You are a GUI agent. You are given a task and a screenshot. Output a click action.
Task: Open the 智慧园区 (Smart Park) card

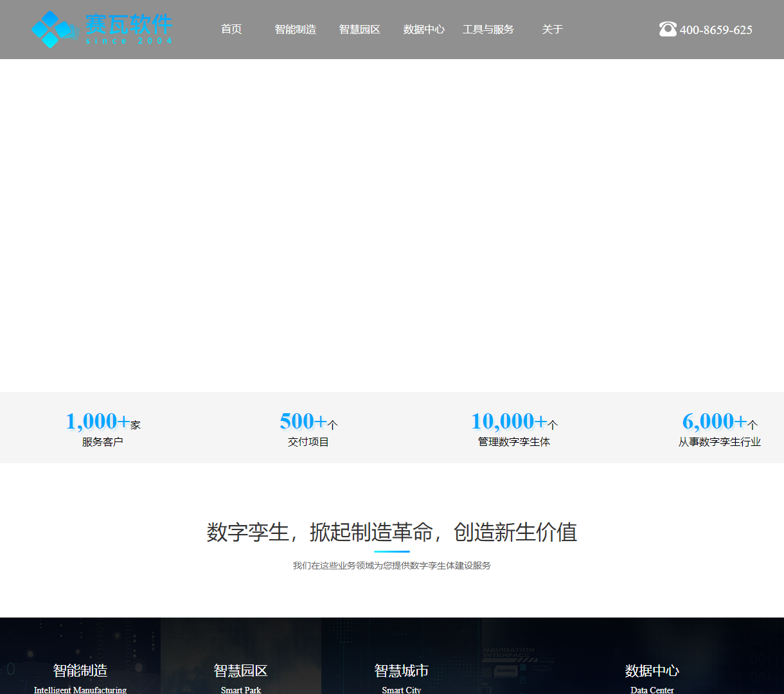(240, 655)
